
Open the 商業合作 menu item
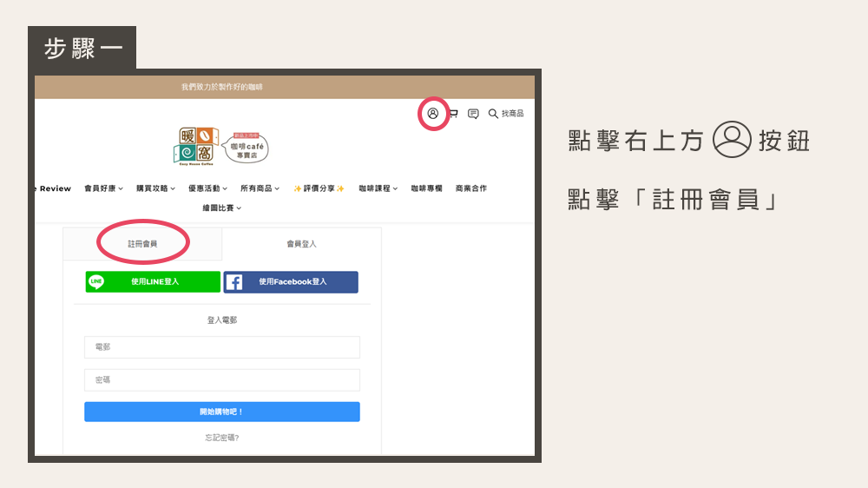pyautogui.click(x=471, y=188)
